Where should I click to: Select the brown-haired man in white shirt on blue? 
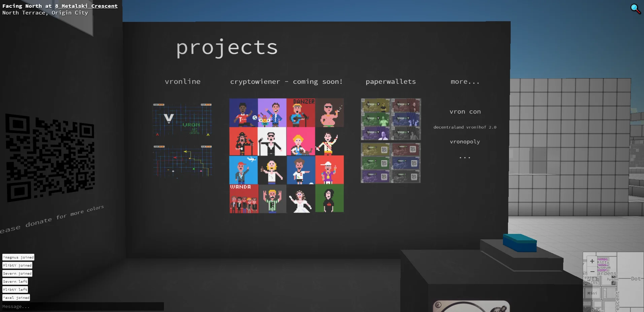tap(301, 170)
